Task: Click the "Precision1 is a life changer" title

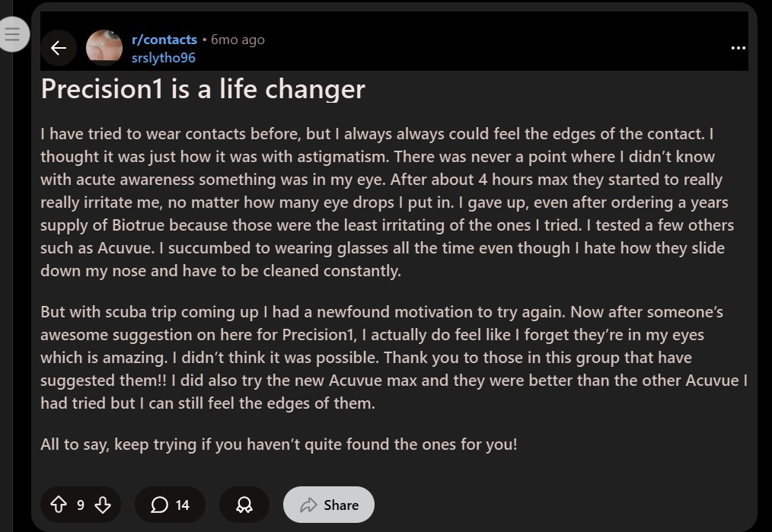Action: [203, 89]
